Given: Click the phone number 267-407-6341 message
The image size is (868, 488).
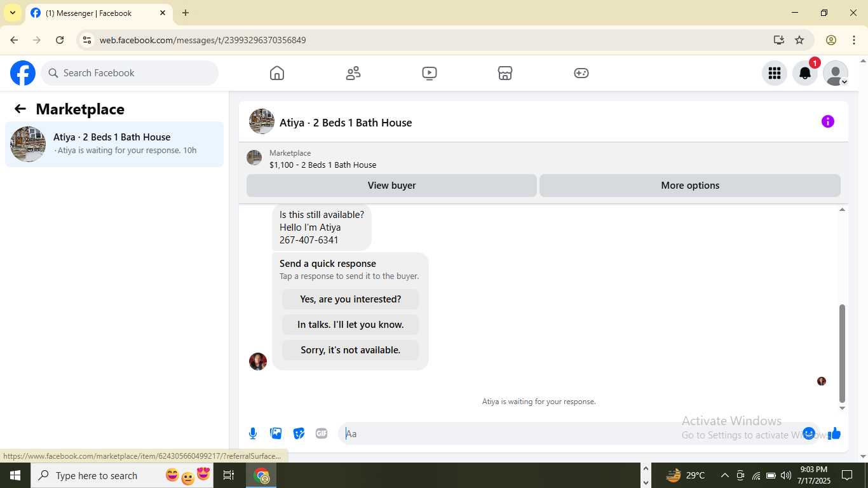Looking at the screenshot, I should pyautogui.click(x=309, y=240).
